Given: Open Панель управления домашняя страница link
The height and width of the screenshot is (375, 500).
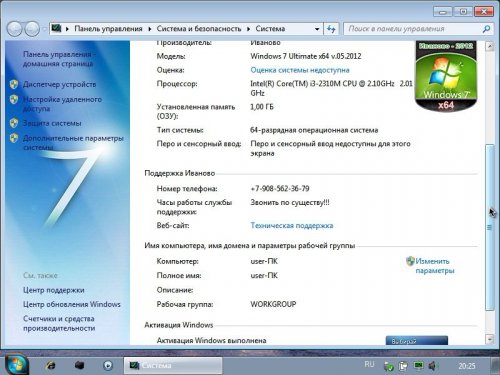Looking at the screenshot, I should pos(59,59).
